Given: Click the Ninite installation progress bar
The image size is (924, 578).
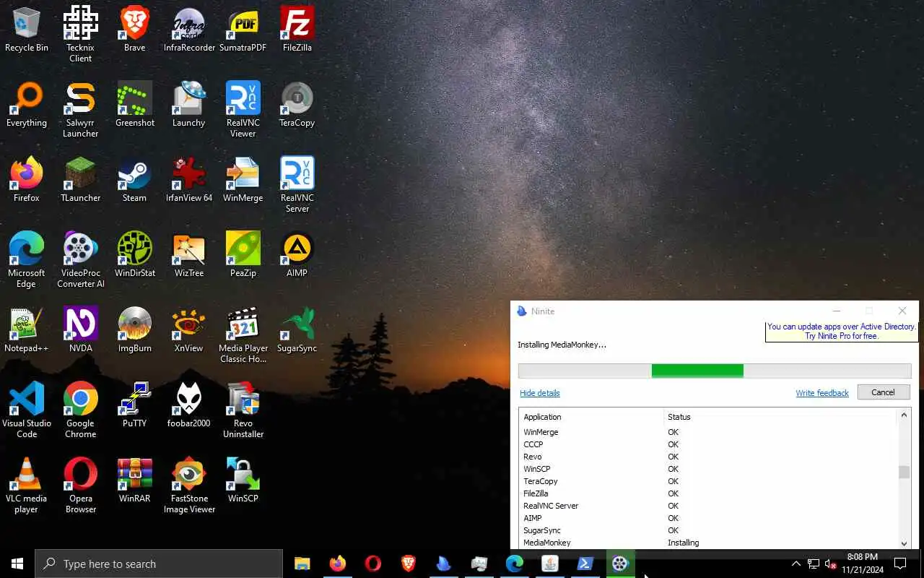Looking at the screenshot, I should click(x=715, y=371).
